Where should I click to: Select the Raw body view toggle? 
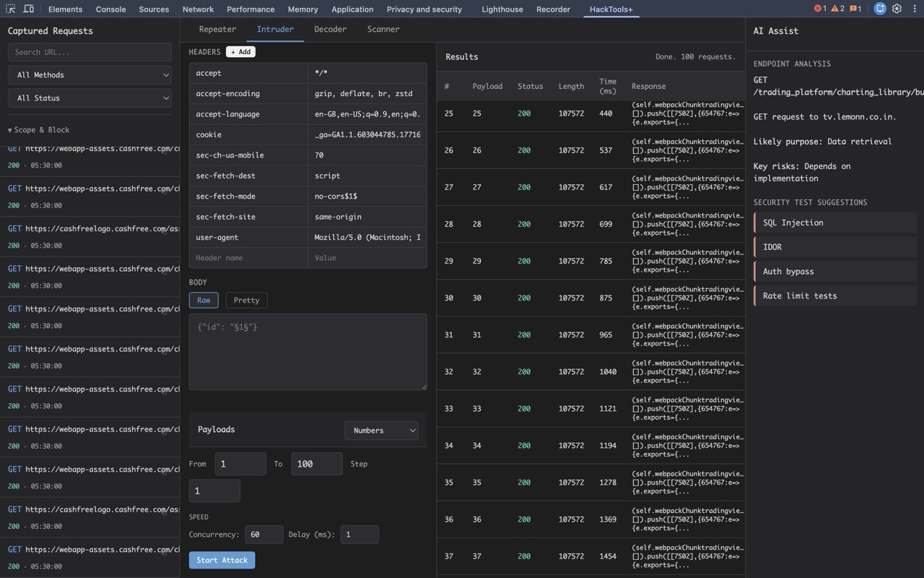click(204, 300)
